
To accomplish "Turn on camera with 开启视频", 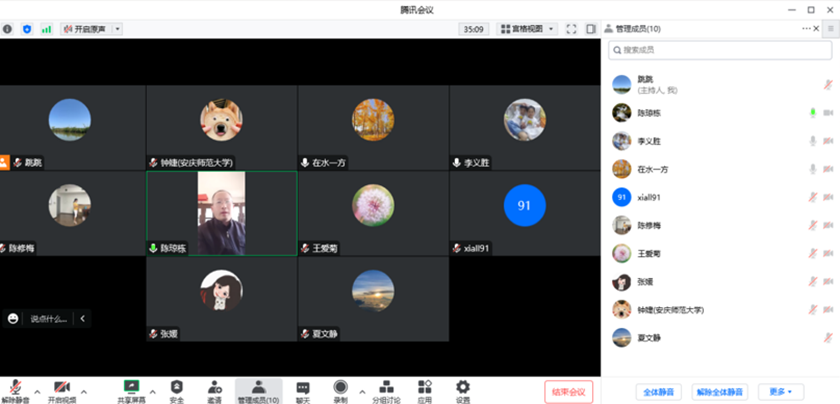I will point(60,389).
